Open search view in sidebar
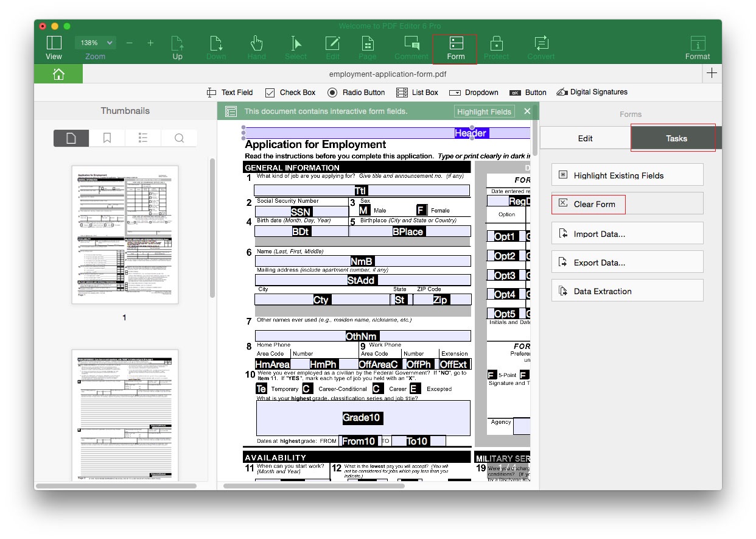Screen dimensions: 756x539 pyautogui.click(x=179, y=138)
